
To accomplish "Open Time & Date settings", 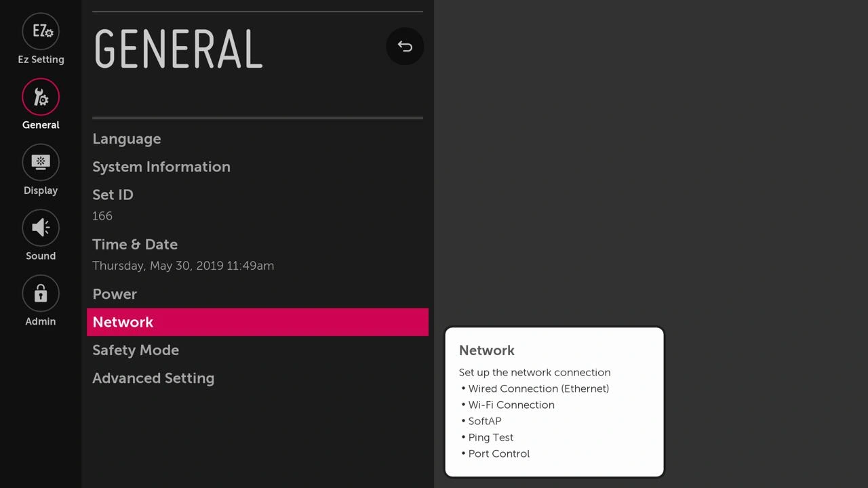I will (x=258, y=254).
